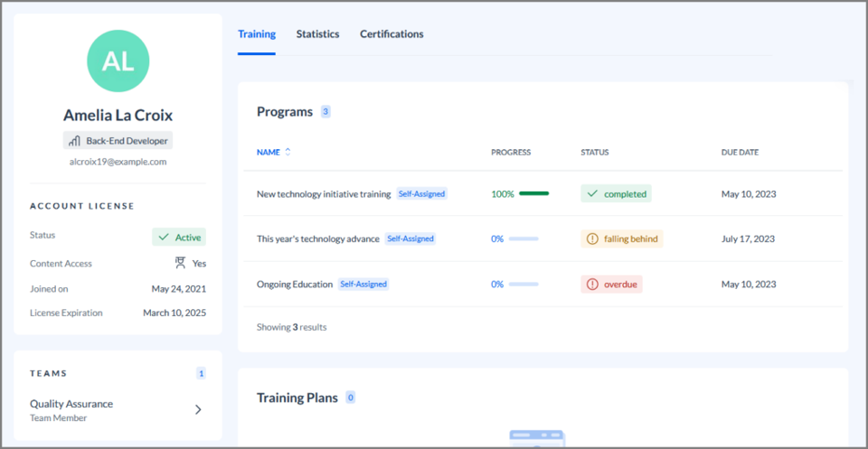The height and width of the screenshot is (449, 868).
Task: Click the Training Plans count badge showing 0
Action: click(351, 397)
